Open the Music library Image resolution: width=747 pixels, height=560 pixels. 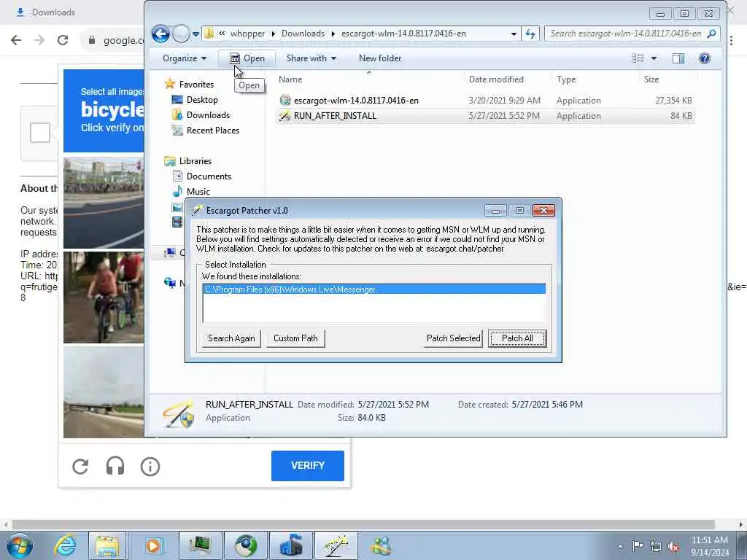click(x=198, y=192)
